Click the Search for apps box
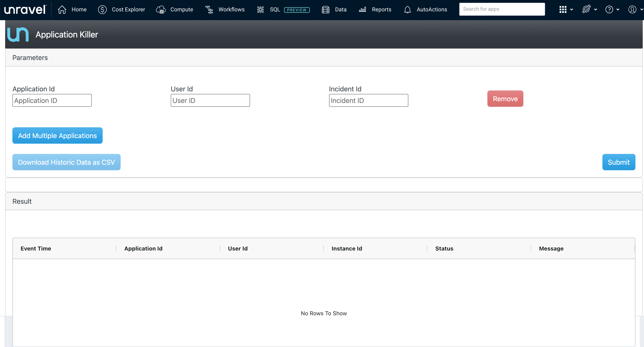 502,9
